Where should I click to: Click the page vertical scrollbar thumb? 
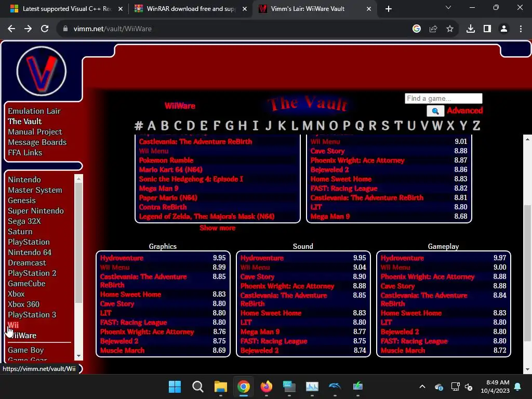[527, 273]
